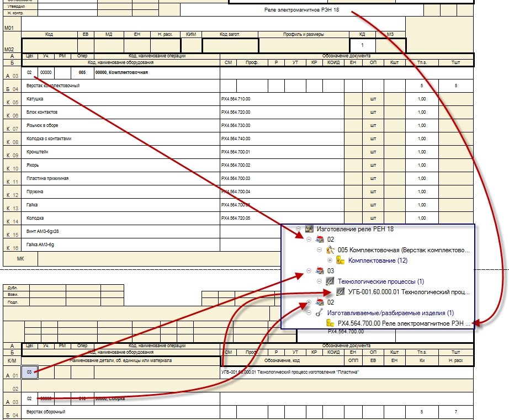Screen dimensions: 509x420
Task: Click the icon beside Технологические процессы (1)
Action: (x=330, y=281)
